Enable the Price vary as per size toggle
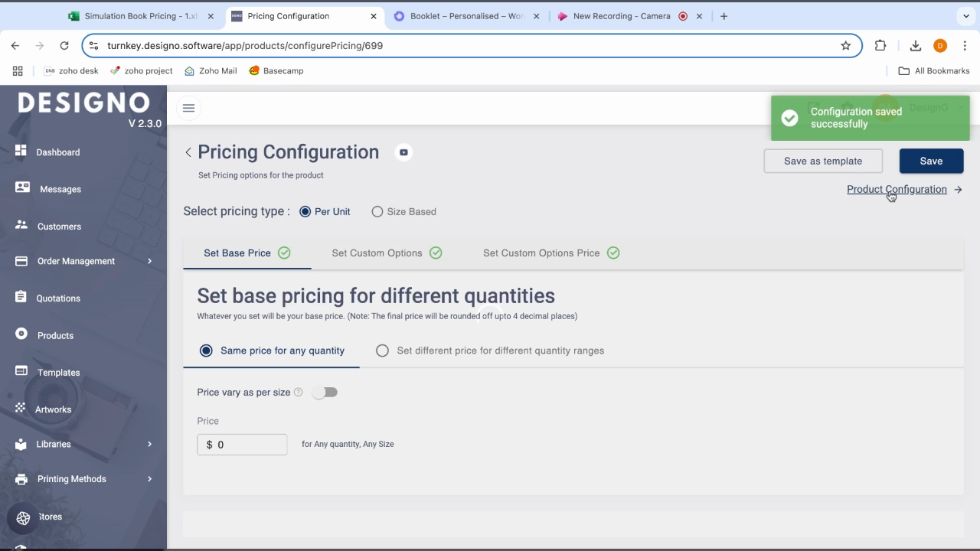 point(325,393)
